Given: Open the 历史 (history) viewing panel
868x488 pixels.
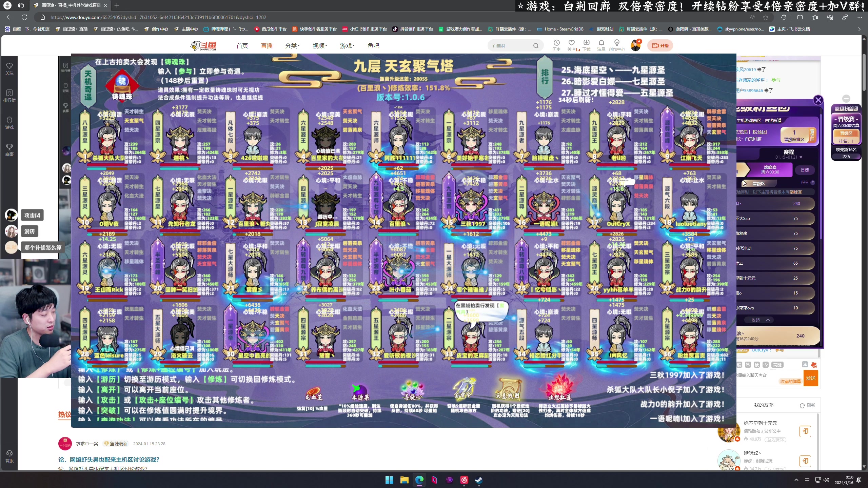Looking at the screenshot, I should pyautogui.click(x=556, y=45).
